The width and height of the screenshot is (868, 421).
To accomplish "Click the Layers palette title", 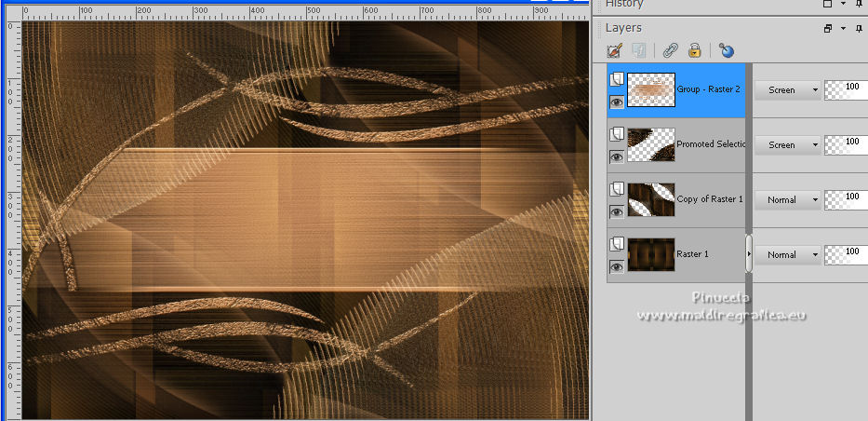I will point(623,28).
